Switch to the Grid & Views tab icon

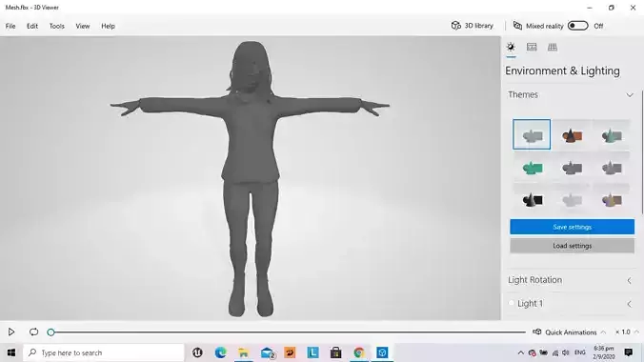click(x=553, y=47)
